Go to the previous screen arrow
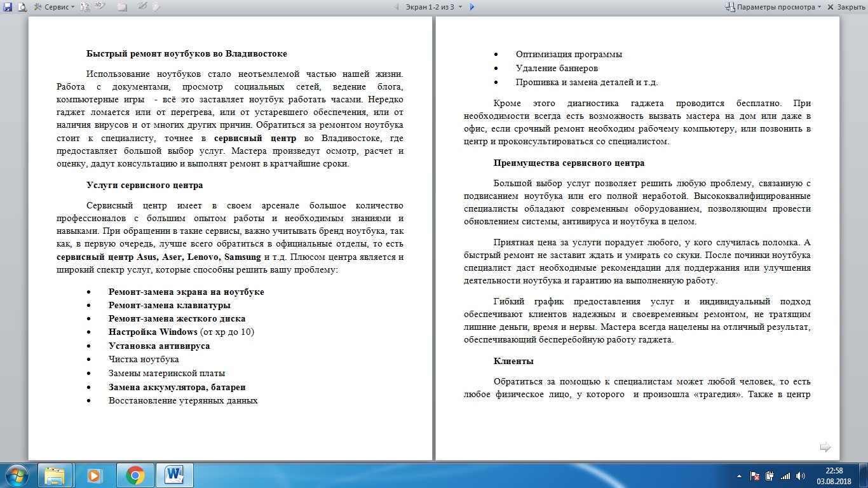Image resolution: width=868 pixels, height=488 pixels. coord(397,7)
